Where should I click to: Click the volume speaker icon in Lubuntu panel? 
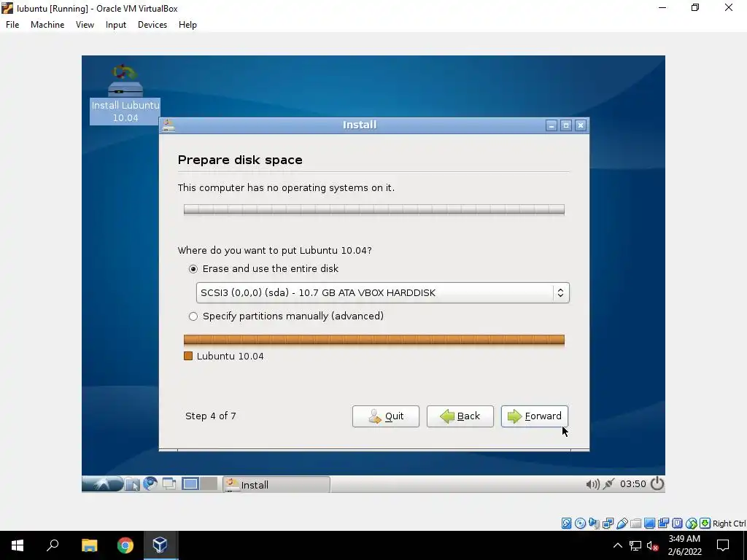click(592, 484)
